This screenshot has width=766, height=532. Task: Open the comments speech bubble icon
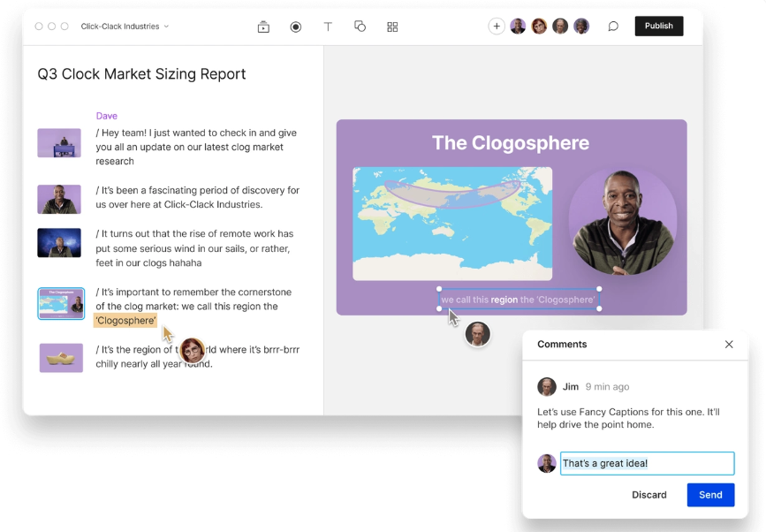[x=612, y=27]
